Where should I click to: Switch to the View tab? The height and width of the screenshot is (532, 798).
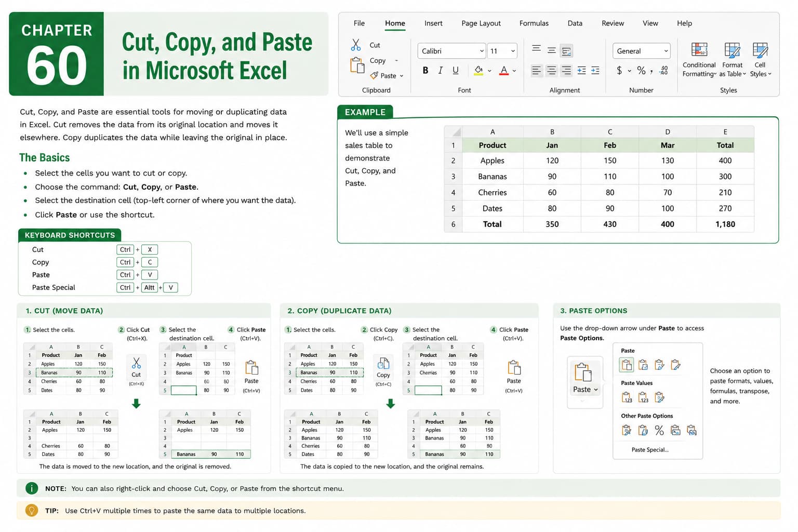coord(650,23)
